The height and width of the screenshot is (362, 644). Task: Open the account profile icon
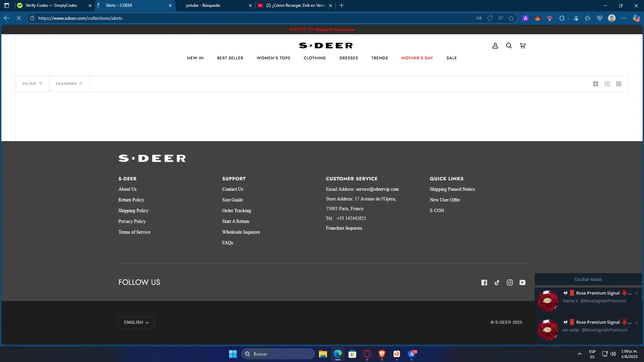495,45
